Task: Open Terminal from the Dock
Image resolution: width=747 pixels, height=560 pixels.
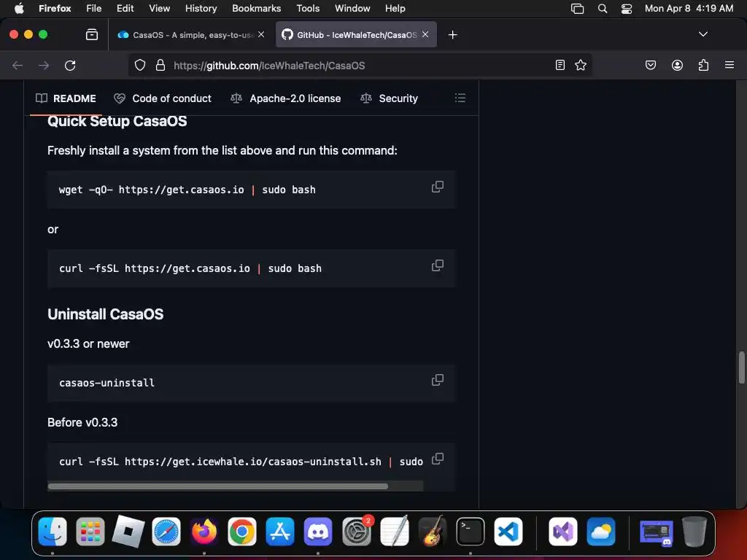Action: [471, 532]
